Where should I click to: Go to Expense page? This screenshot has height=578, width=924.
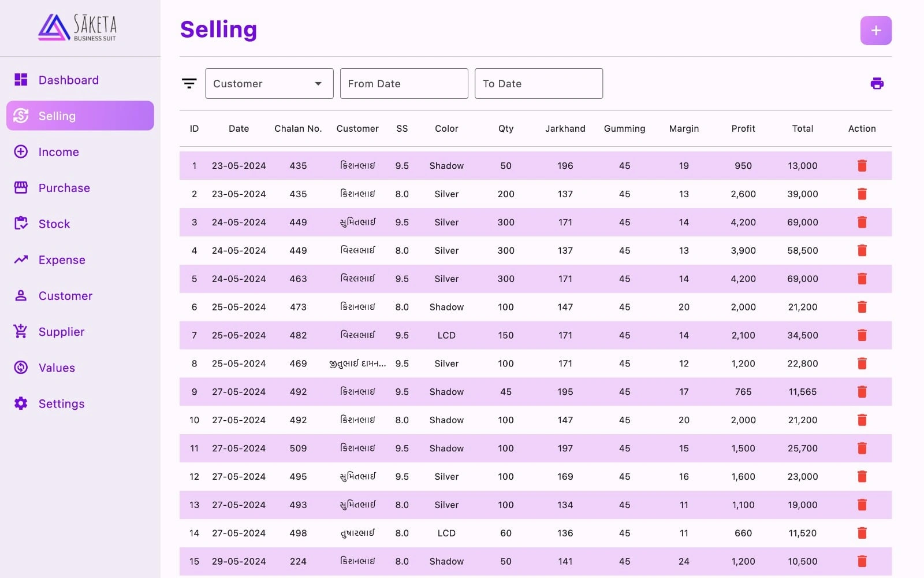pos(80,260)
